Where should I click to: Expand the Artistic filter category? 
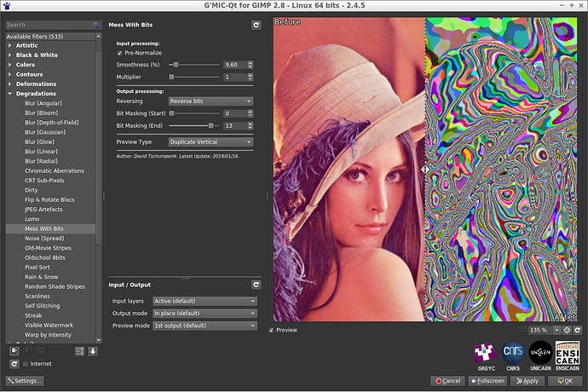click(x=9, y=45)
